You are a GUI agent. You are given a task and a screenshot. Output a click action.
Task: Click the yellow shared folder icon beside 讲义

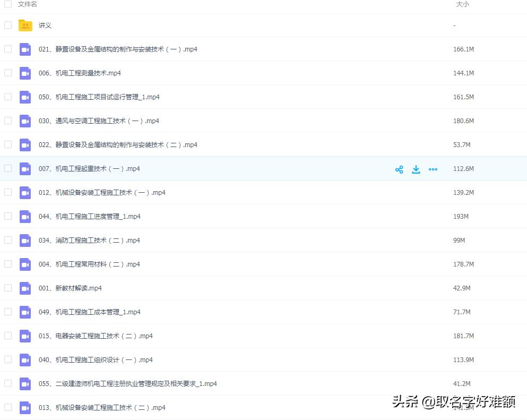tap(25, 25)
